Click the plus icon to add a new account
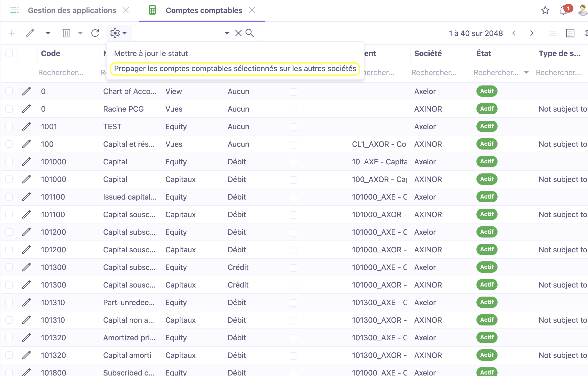The width and height of the screenshot is (588, 376). (x=12, y=33)
